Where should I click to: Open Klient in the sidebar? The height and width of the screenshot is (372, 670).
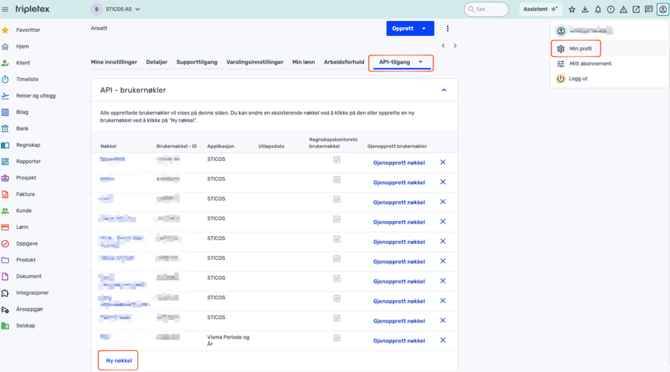pos(23,63)
